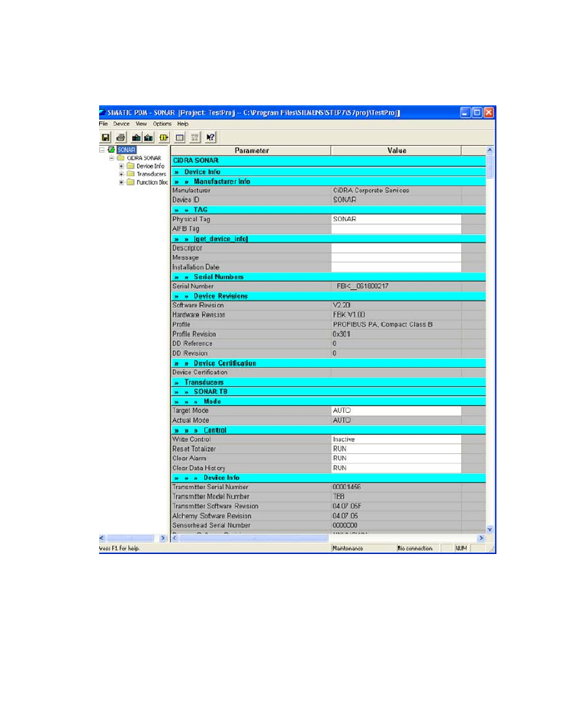Click the Device Certification section header

pos(329,363)
